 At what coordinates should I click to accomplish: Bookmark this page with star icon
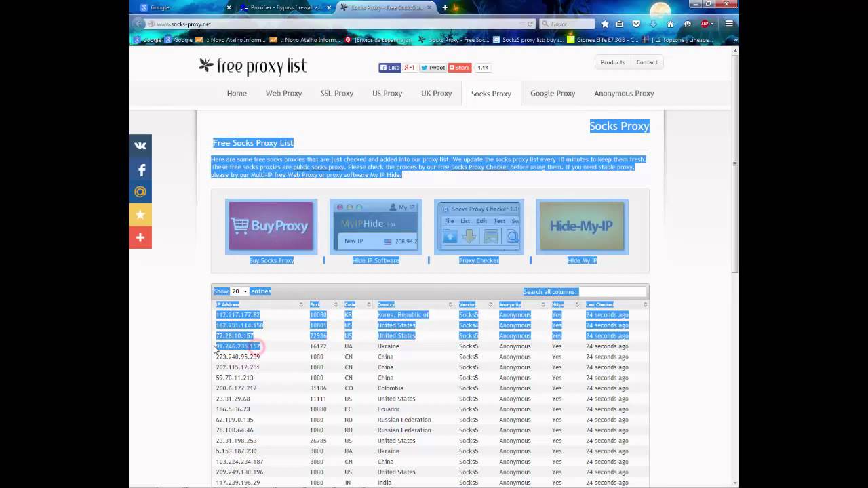point(605,24)
